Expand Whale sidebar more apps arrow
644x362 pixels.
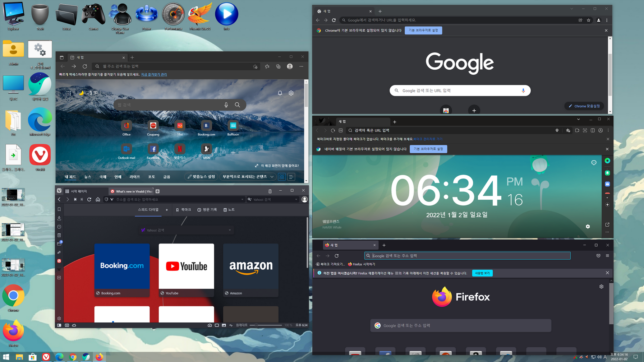pyautogui.click(x=607, y=198)
